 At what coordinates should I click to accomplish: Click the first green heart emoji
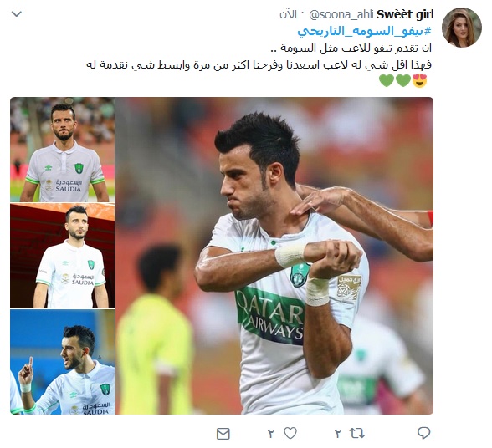[403, 80]
